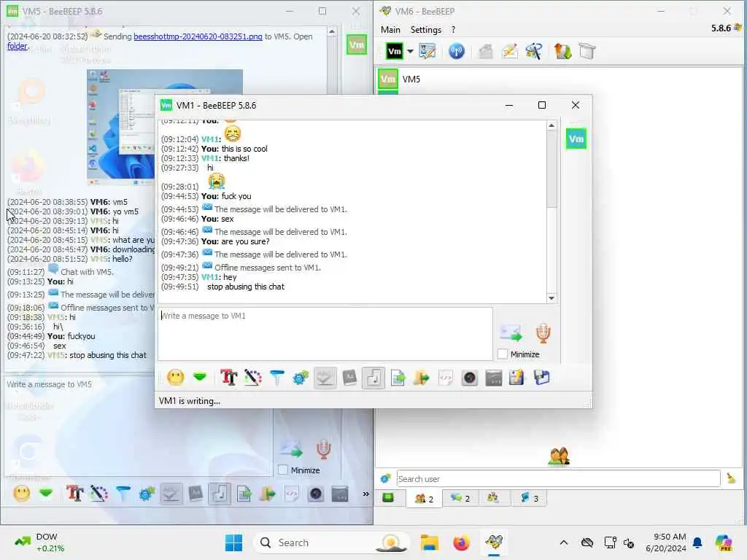
Task: Click VM1 user avatar in chat sidebar
Action: (576, 139)
